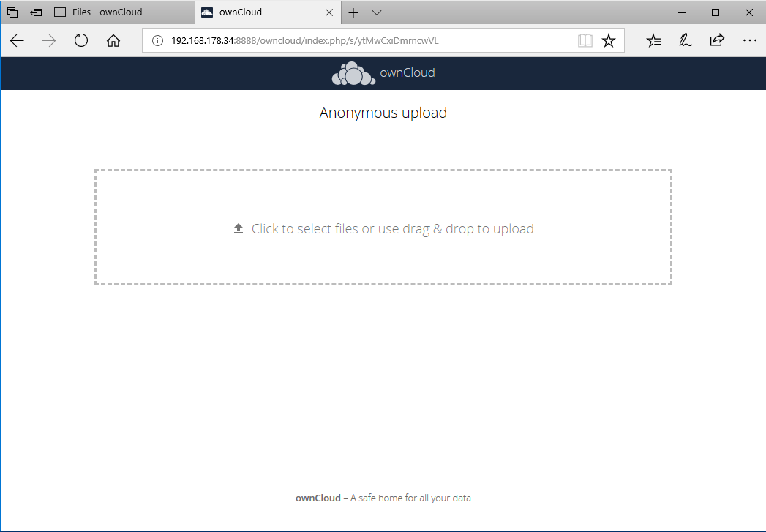Show site information icon in address bar

157,41
